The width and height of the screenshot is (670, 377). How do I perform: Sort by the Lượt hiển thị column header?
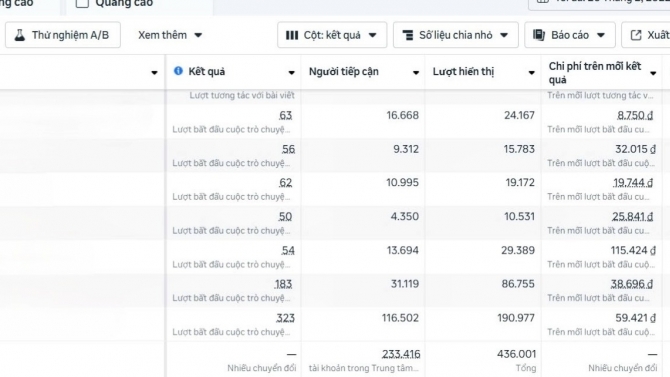(x=463, y=71)
